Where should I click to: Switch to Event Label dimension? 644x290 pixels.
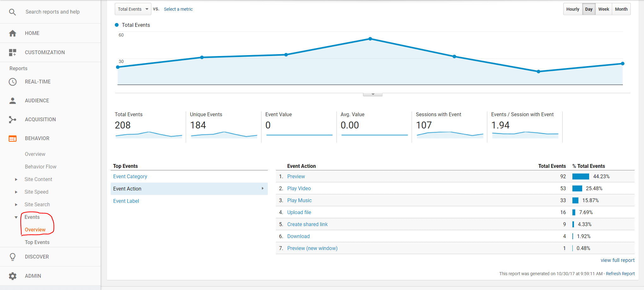[126, 201]
